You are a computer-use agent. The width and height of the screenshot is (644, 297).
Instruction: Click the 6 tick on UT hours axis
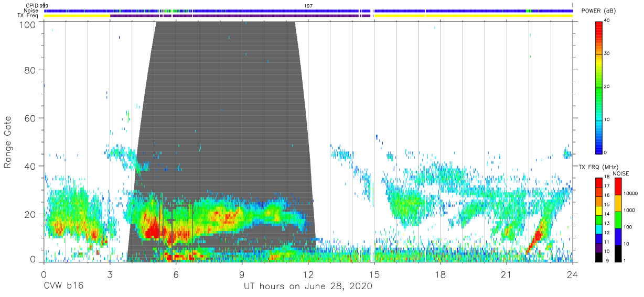(176, 274)
